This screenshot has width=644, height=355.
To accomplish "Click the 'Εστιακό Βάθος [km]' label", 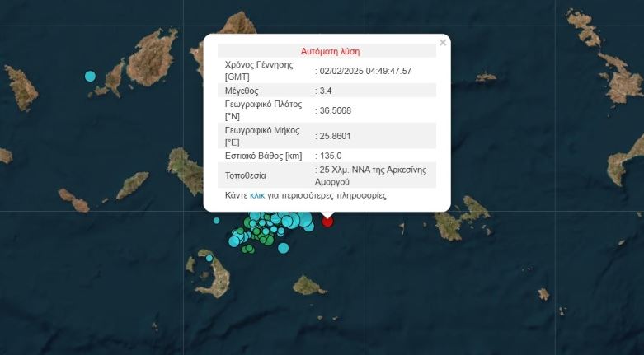I will click(x=263, y=156).
